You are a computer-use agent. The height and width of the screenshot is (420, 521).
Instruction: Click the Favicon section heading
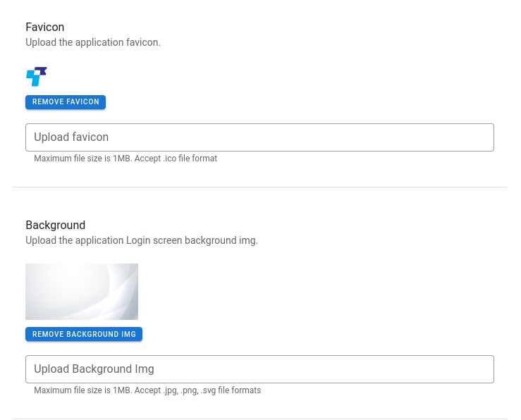45,27
